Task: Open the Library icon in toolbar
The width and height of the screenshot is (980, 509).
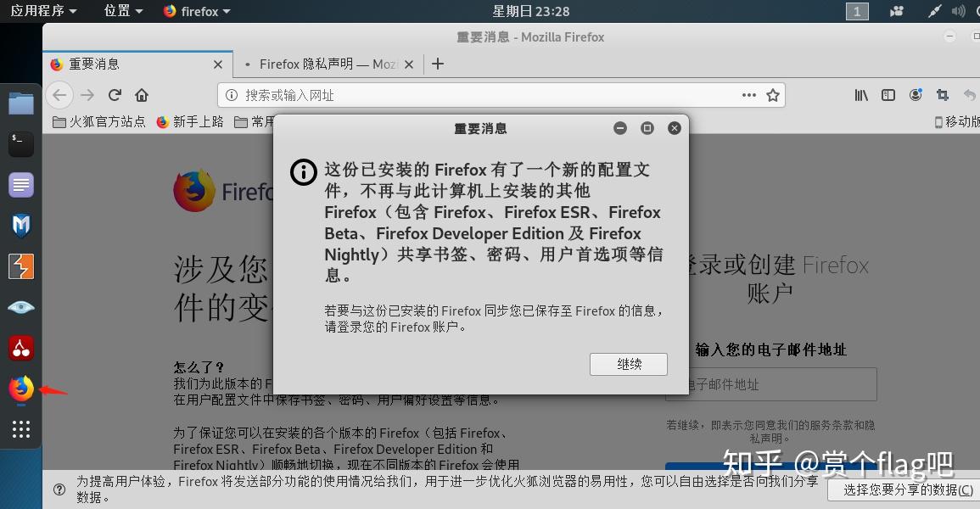Action: pyautogui.click(x=861, y=95)
